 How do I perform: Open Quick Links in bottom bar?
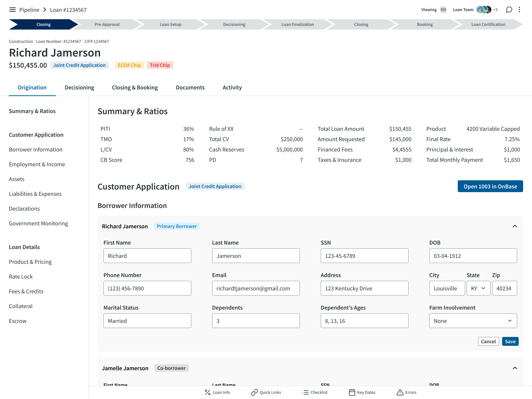pos(266,392)
